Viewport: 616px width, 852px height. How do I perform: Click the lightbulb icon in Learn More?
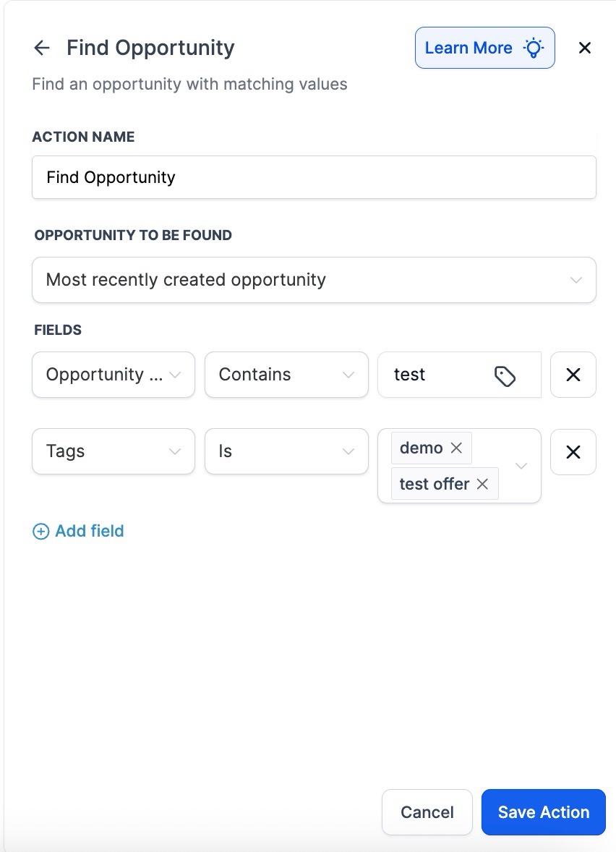pyautogui.click(x=534, y=48)
